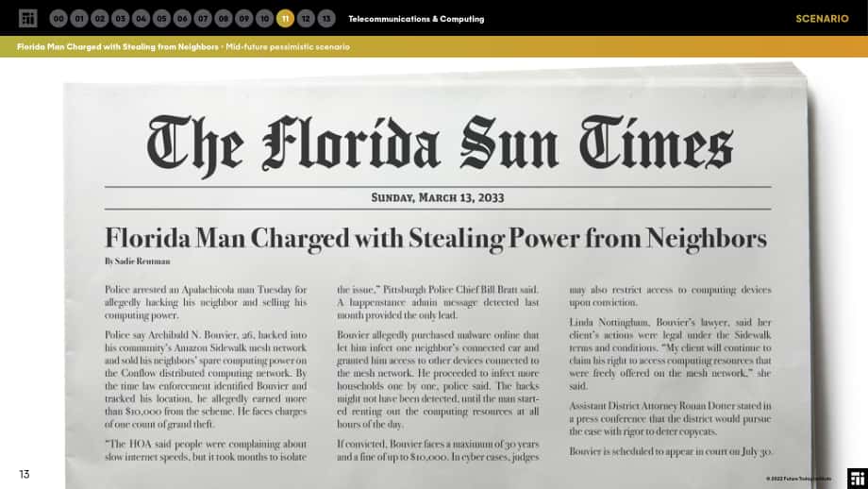Click the page number 13
Screen dimensions: 868x489
(x=25, y=474)
